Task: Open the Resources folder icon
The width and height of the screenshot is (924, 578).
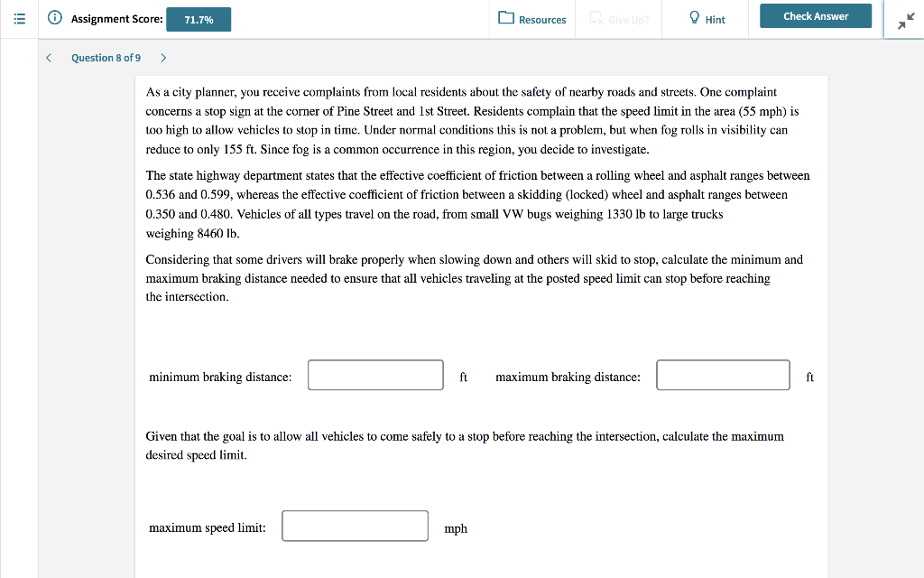Action: [x=507, y=19]
